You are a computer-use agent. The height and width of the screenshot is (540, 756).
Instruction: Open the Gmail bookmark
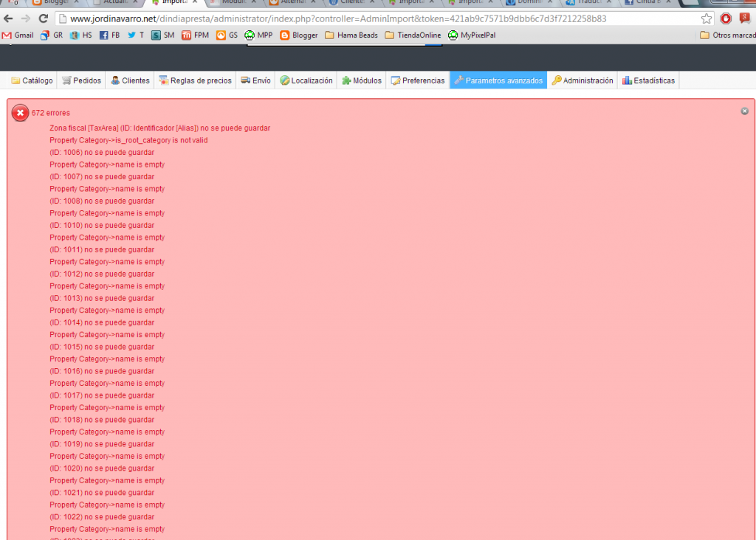coord(18,35)
